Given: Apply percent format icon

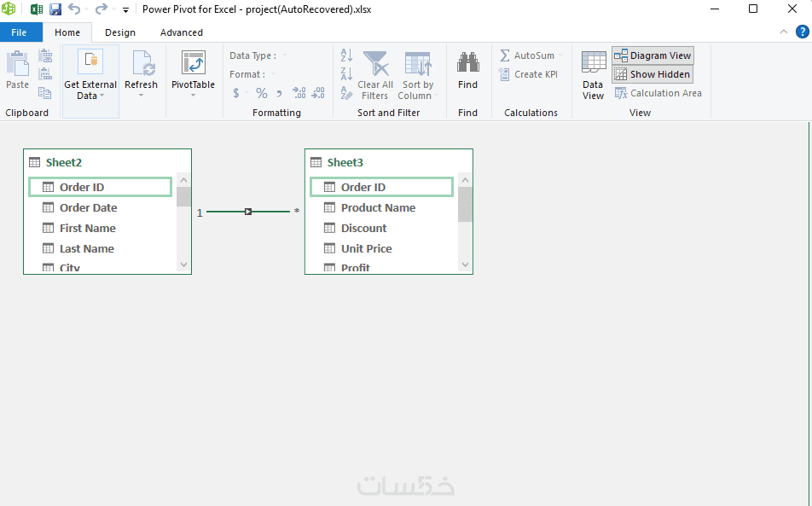Looking at the screenshot, I should (x=262, y=93).
